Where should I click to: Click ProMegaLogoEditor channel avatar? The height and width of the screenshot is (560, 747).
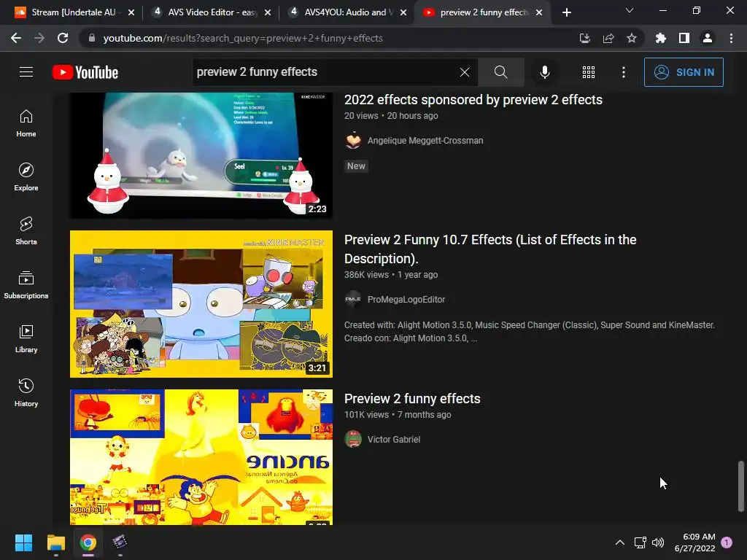coord(353,300)
